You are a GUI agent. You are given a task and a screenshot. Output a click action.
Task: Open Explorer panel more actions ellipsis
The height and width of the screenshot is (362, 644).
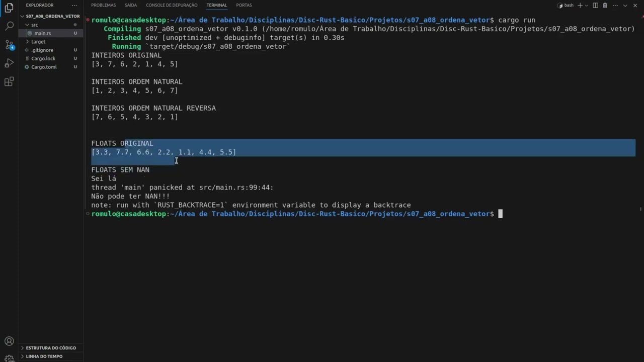click(x=74, y=5)
